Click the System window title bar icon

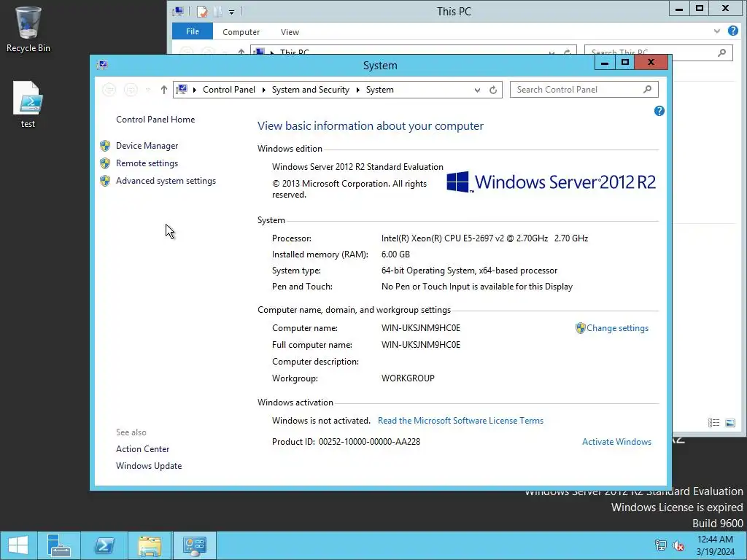pyautogui.click(x=102, y=65)
